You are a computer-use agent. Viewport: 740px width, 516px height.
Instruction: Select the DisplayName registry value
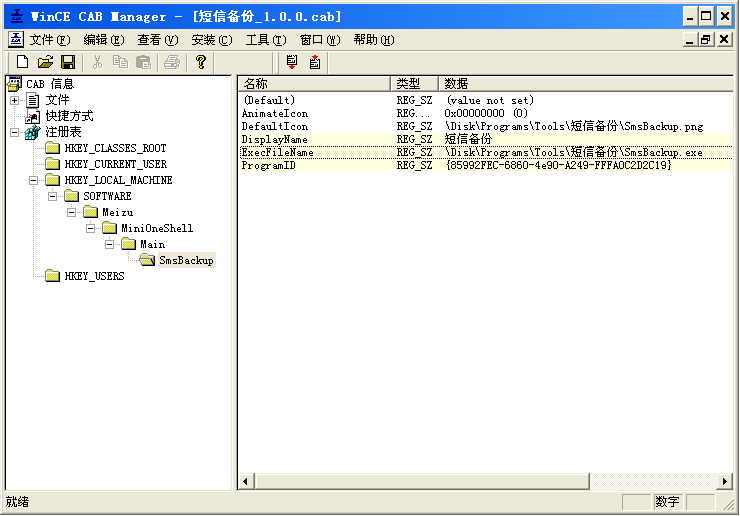[x=275, y=140]
